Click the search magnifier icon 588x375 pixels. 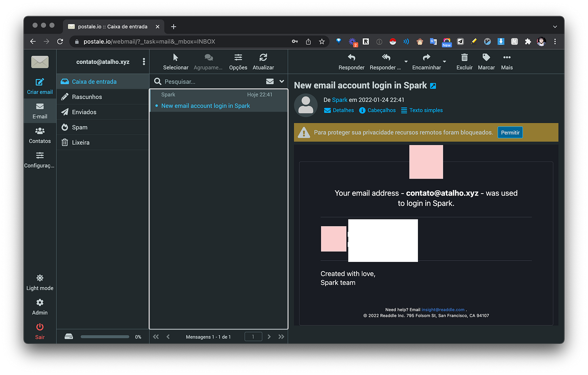pyautogui.click(x=158, y=81)
